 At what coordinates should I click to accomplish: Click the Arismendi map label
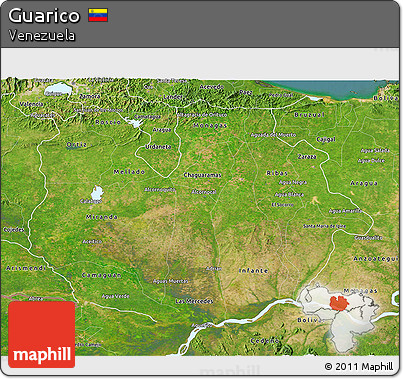tap(26, 268)
